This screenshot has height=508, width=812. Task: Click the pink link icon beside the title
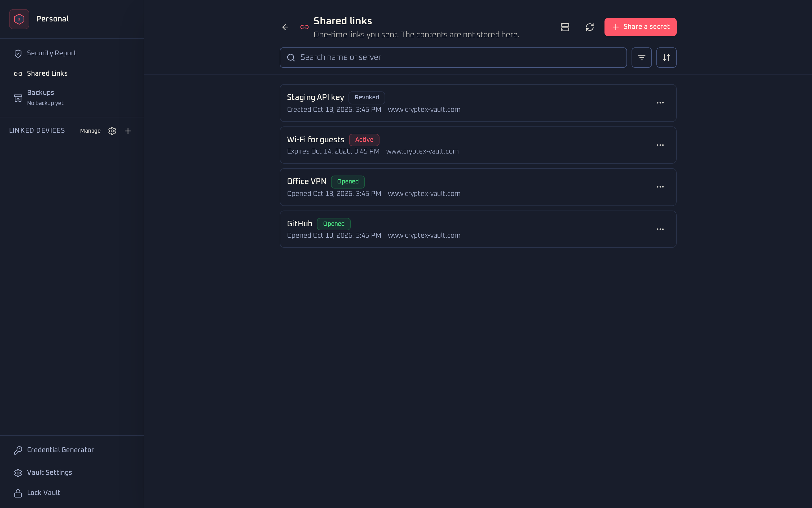[304, 27]
